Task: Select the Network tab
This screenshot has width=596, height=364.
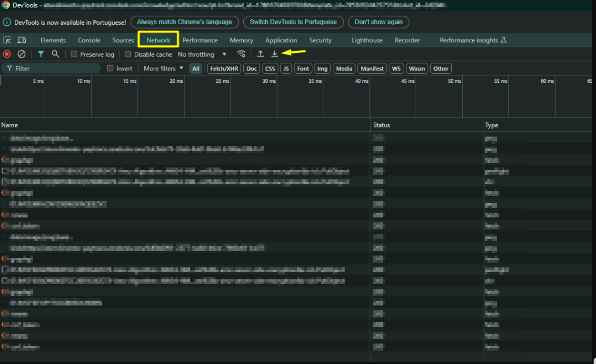Action: [x=159, y=40]
